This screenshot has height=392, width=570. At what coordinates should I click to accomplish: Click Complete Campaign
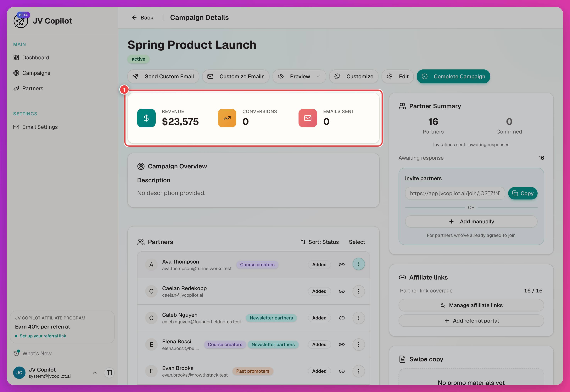click(x=454, y=76)
